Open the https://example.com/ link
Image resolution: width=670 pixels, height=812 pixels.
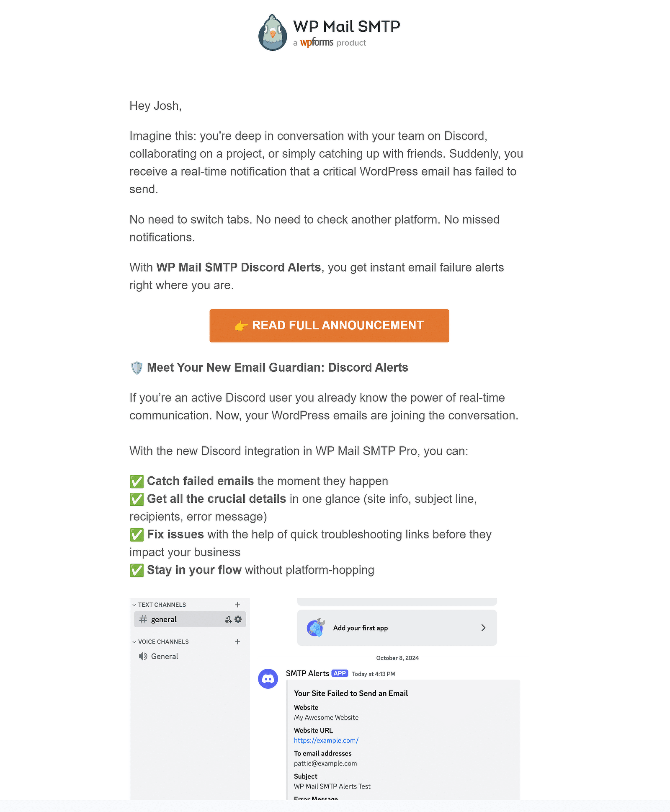[x=326, y=740]
